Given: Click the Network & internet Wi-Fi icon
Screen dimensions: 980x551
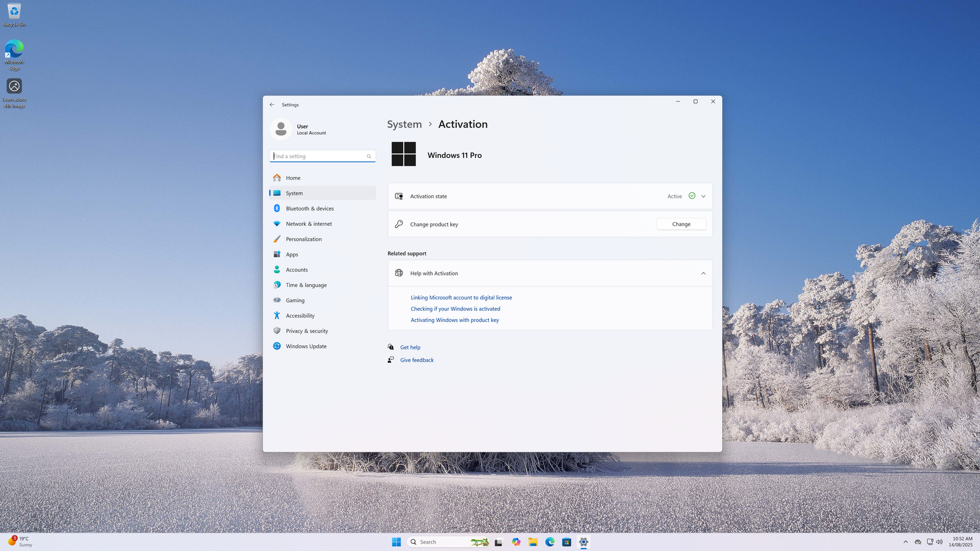Looking at the screenshot, I should click(277, 223).
